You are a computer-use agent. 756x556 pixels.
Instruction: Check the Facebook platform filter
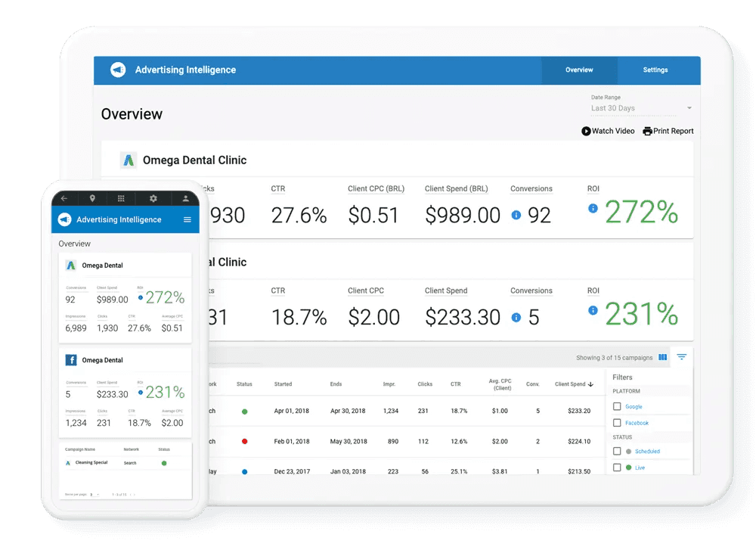[617, 423]
